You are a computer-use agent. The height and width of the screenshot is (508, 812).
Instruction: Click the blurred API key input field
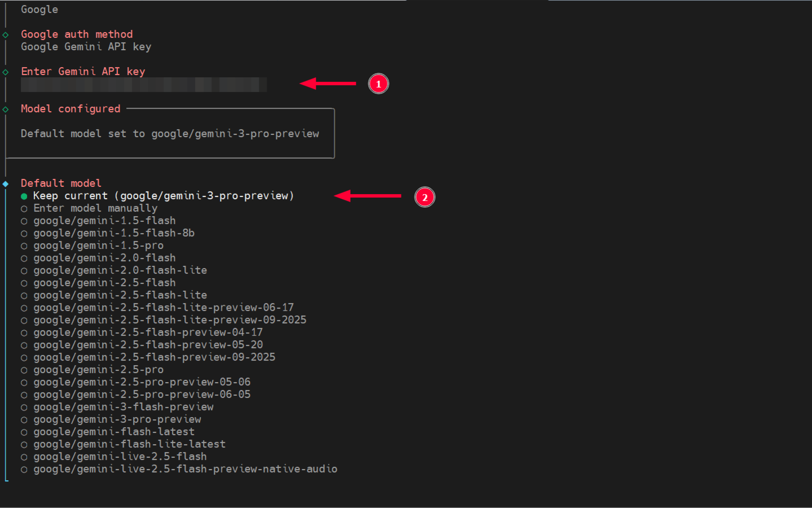pos(144,85)
